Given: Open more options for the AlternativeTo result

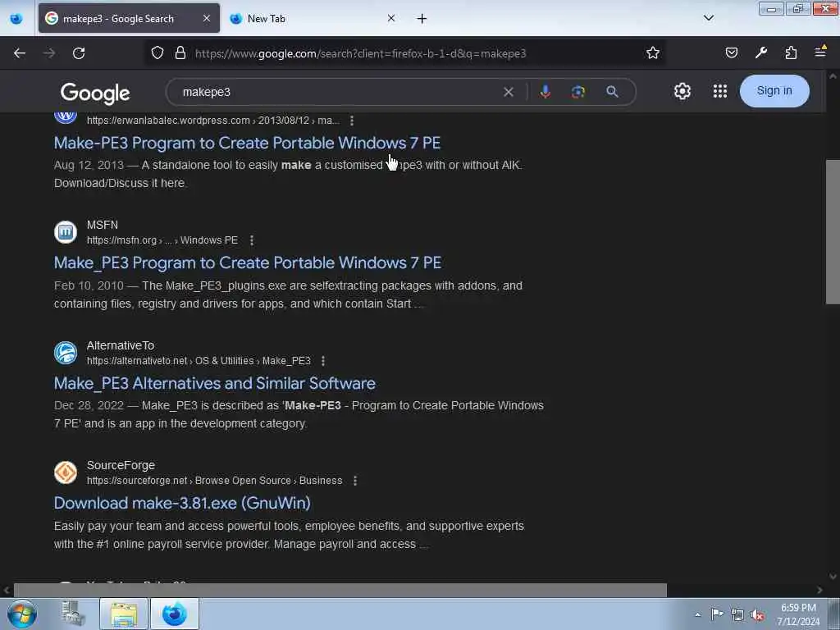Looking at the screenshot, I should pyautogui.click(x=323, y=361).
